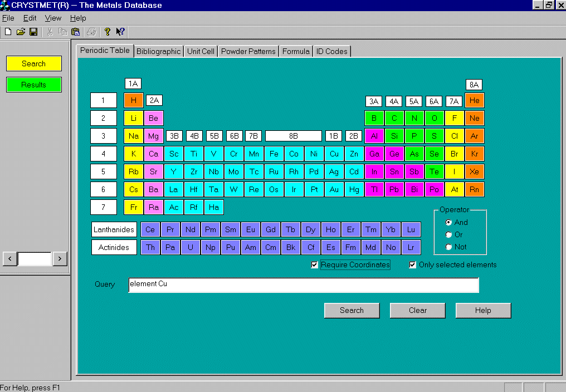Click the Print toolbar icon
The image size is (566, 392).
(x=92, y=32)
